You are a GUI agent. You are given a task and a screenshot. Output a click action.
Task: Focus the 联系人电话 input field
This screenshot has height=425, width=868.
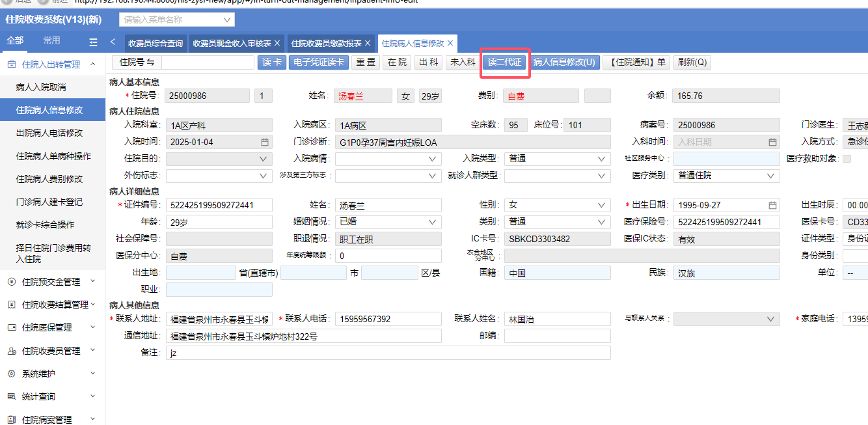[x=388, y=320]
